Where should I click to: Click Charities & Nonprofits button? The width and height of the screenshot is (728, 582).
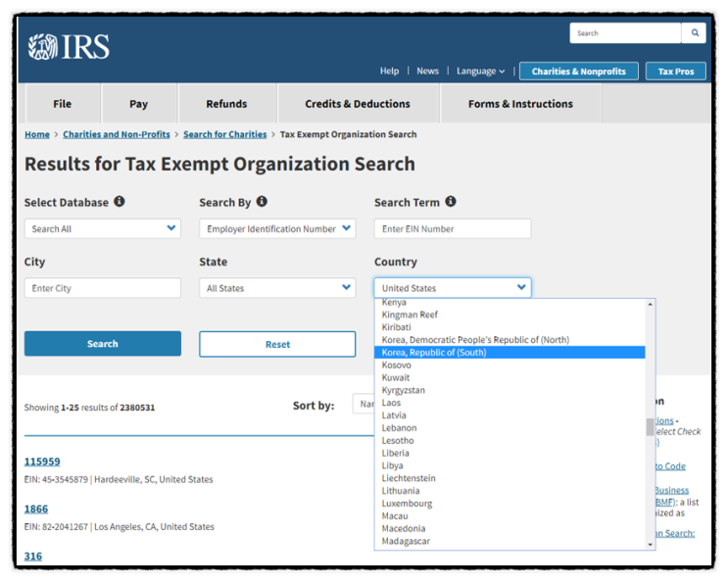[x=578, y=71]
